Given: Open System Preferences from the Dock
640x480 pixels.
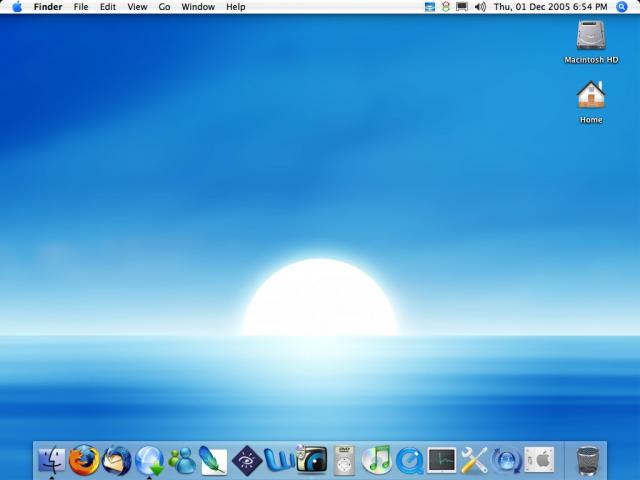Looking at the screenshot, I should click(539, 460).
